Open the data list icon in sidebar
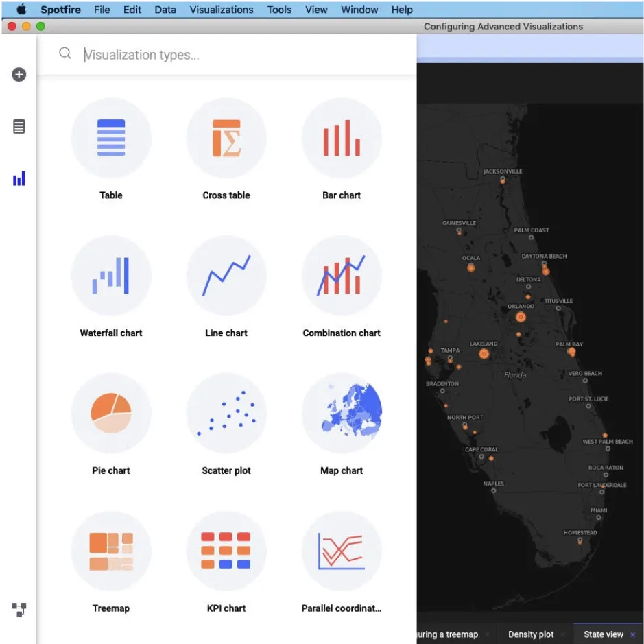The height and width of the screenshot is (644, 644). [19, 126]
